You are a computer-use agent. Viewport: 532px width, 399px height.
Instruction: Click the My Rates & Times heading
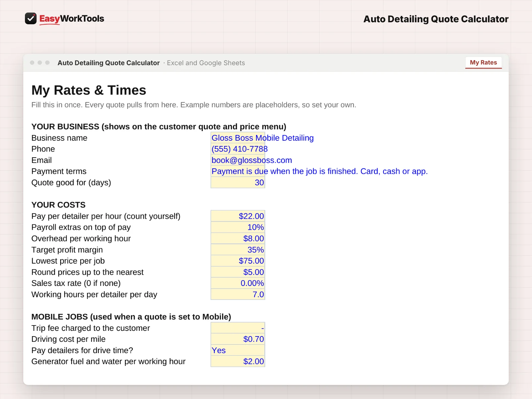pyautogui.click(x=89, y=90)
